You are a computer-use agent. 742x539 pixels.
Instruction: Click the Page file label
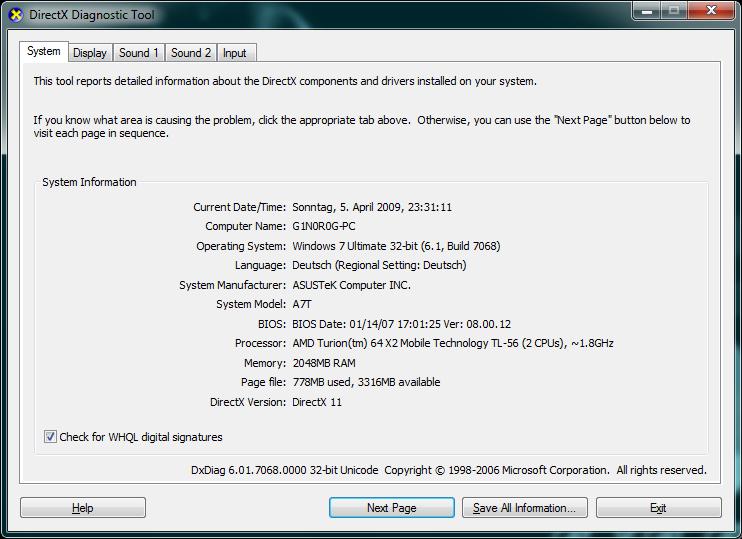coord(264,382)
